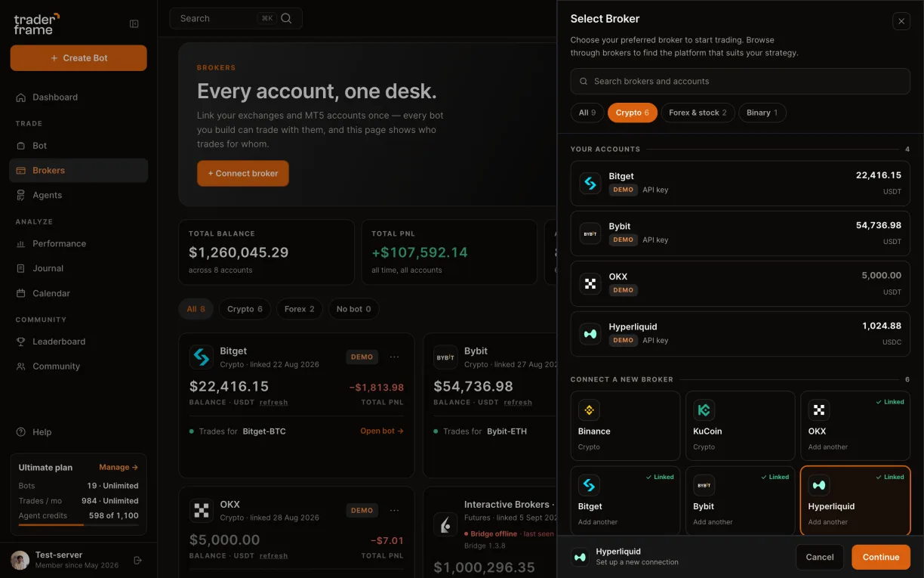This screenshot has width=924, height=578.
Task: Click the Bybit logo in Your Accounts
Action: pos(590,233)
